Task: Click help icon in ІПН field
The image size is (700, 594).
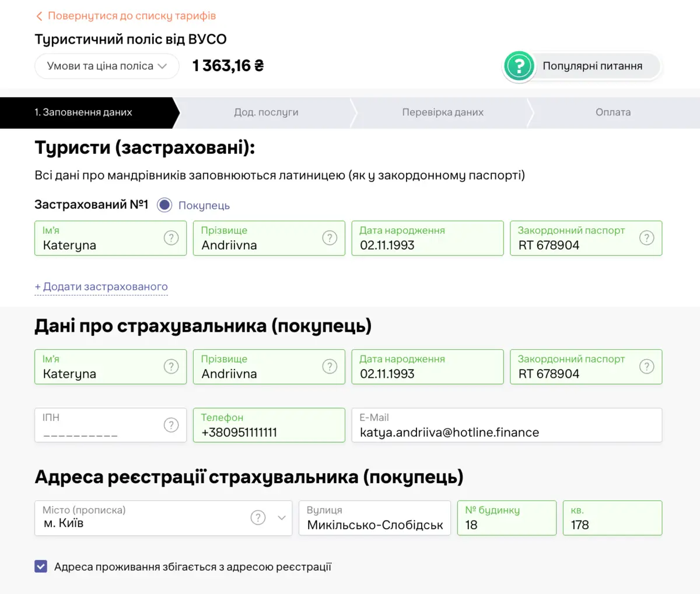Action: pyautogui.click(x=171, y=425)
